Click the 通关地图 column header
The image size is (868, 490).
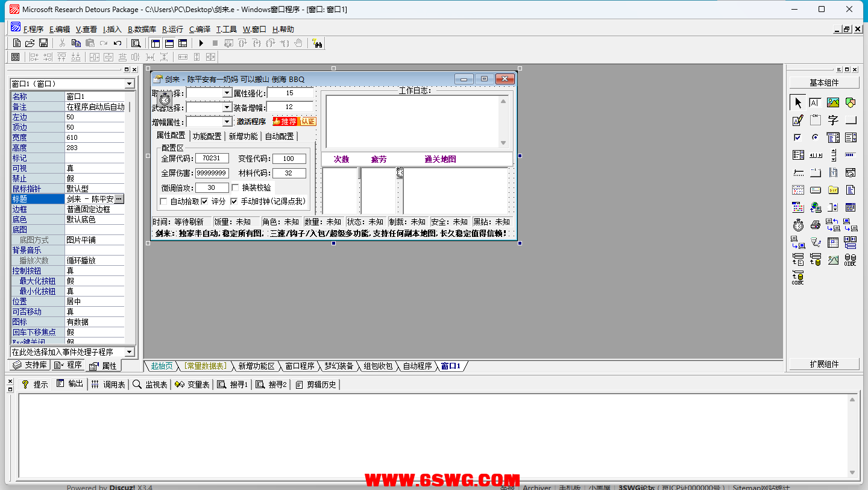click(x=440, y=159)
